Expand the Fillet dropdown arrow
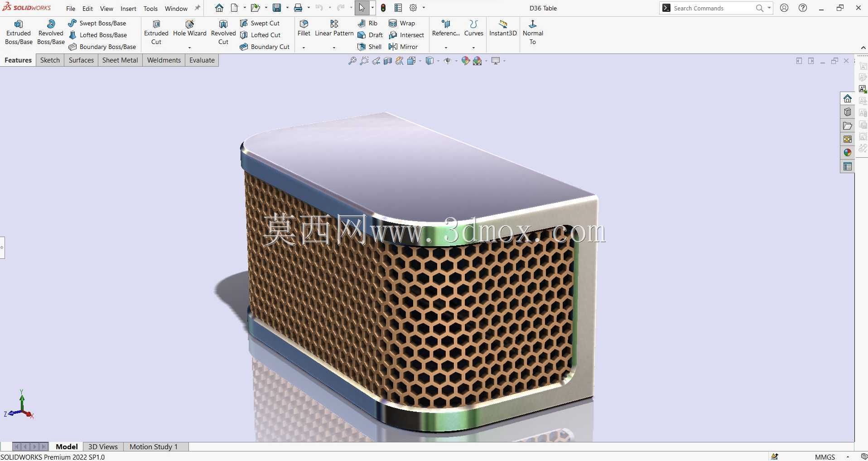The height and width of the screenshot is (461, 868). click(304, 48)
